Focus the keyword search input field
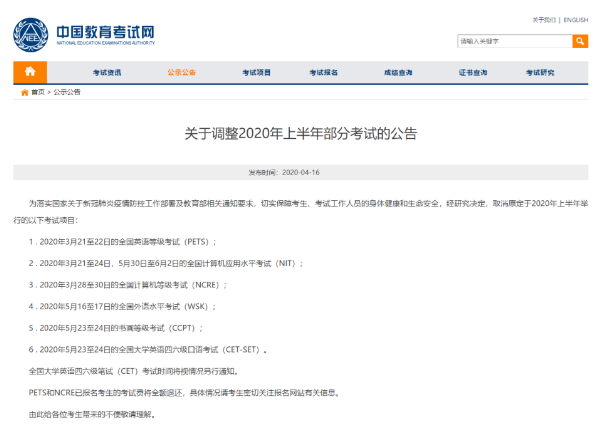599x429 pixels. (x=515, y=41)
